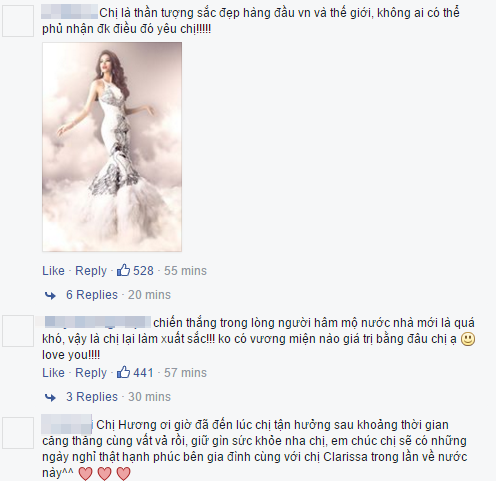Open first commenter's blurred name link

(x=70, y=12)
